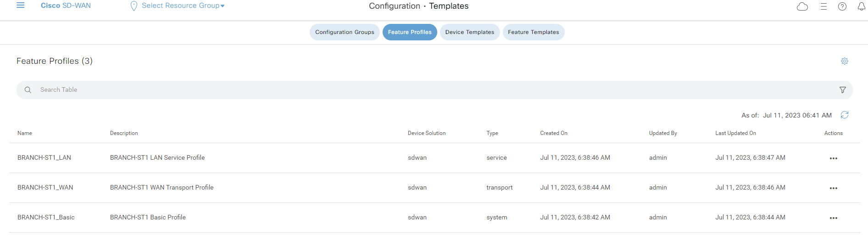Screen dimensions: 868x241
Task: Click the filter funnel icon
Action: pyautogui.click(x=843, y=90)
